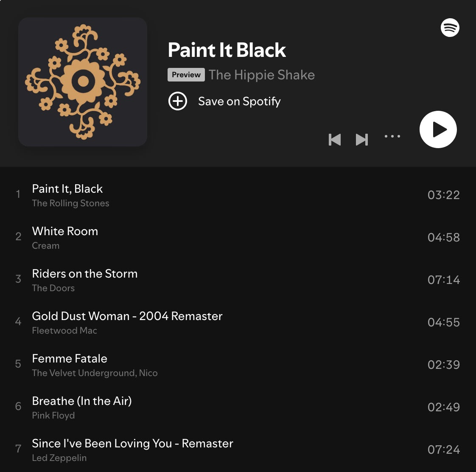Open The Hippie Shake profile link
Viewport: 476px width, 472px height.
point(262,75)
